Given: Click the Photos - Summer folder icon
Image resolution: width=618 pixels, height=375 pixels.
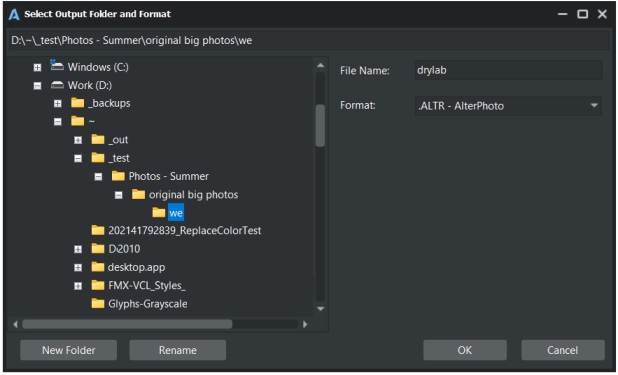Looking at the screenshot, I should point(118,176).
